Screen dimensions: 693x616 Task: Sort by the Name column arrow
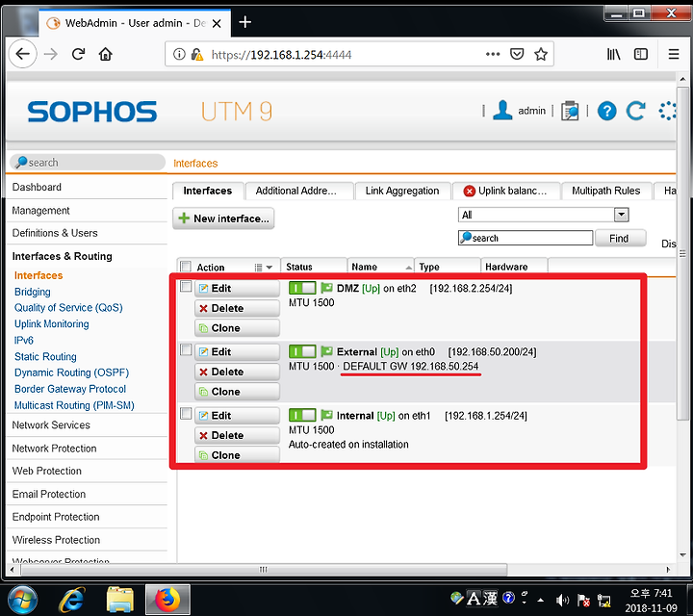409,268
